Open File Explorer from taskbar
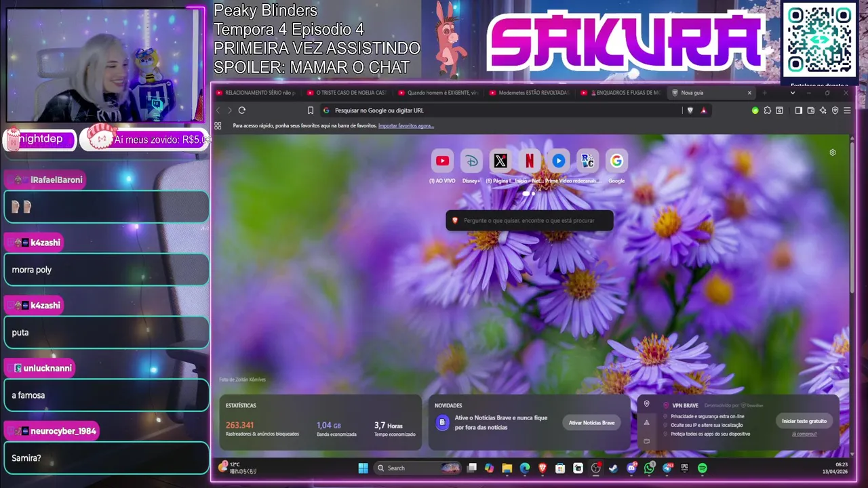The width and height of the screenshot is (868, 488). tap(507, 468)
